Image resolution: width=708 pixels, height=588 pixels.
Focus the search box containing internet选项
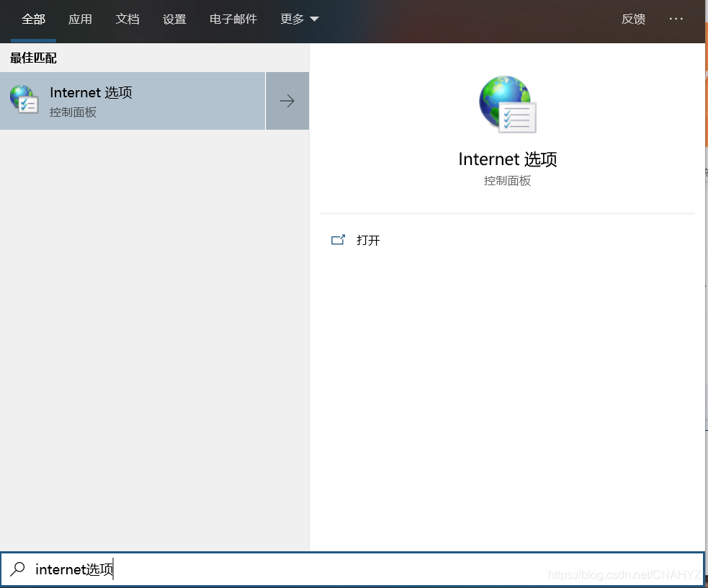point(352,569)
